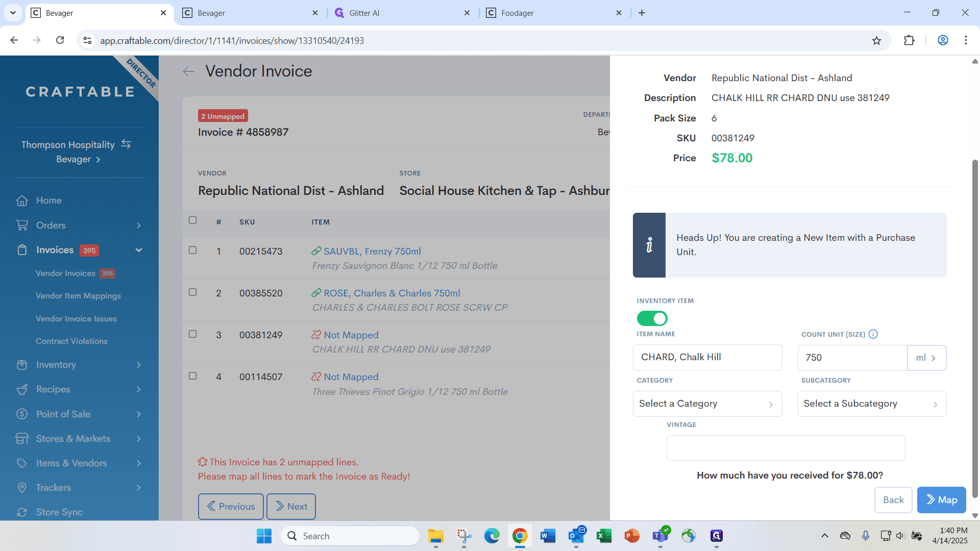Open a new Chrome tab
Viewport: 980px width, 551px height.
(x=642, y=13)
